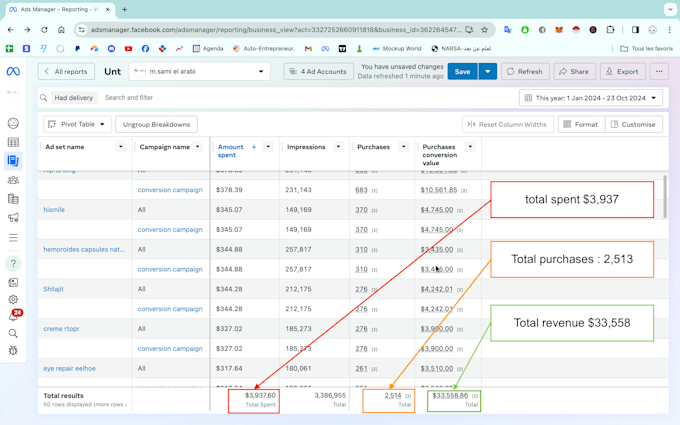Open more options ellipsis button
Viewport: 680px width, 425px height.
(x=659, y=72)
